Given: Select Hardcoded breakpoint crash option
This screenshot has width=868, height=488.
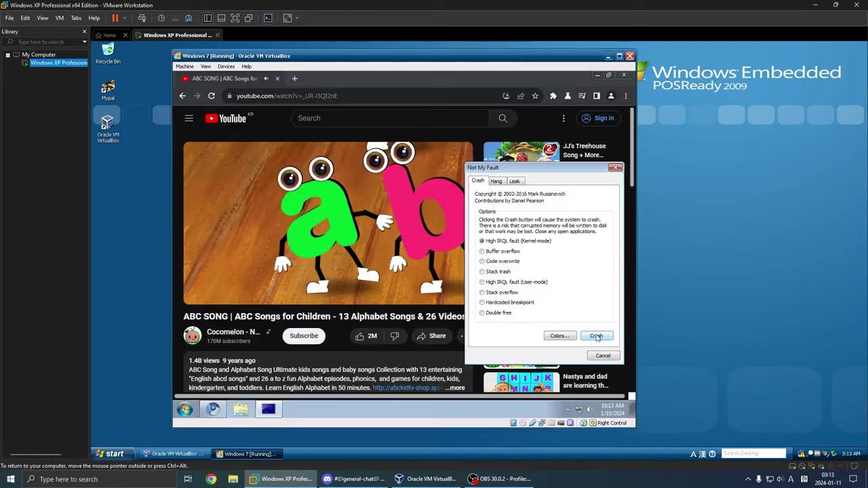Looking at the screenshot, I should [507, 302].
